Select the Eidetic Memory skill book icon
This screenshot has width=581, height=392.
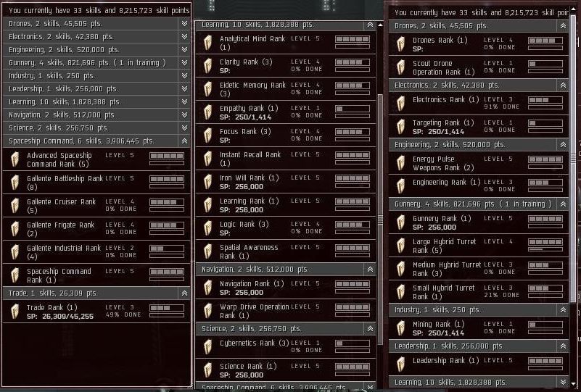(x=208, y=89)
